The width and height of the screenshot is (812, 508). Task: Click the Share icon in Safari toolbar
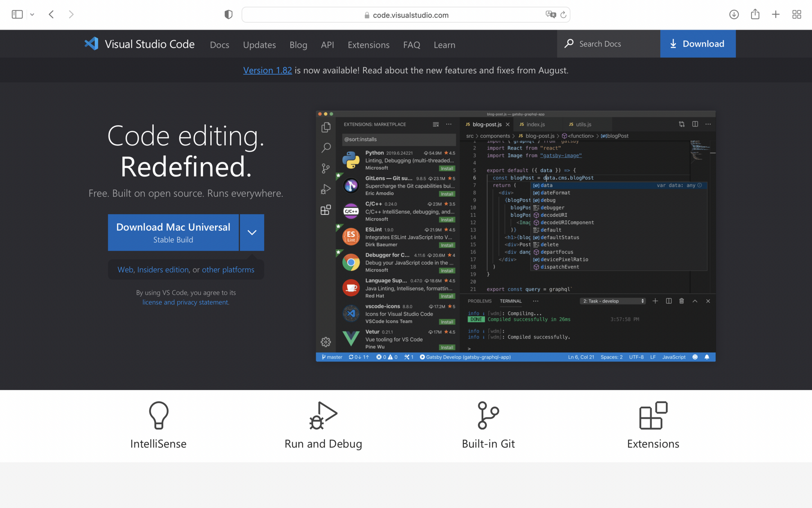click(755, 15)
